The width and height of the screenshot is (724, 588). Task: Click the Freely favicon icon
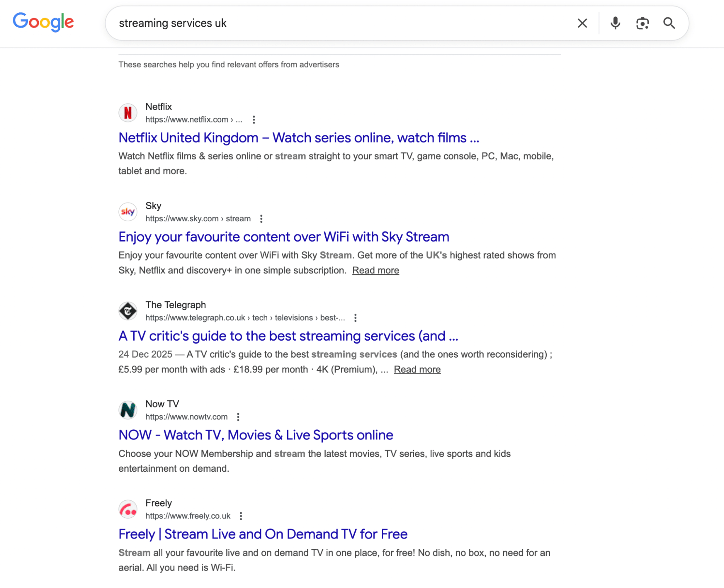pos(128,509)
